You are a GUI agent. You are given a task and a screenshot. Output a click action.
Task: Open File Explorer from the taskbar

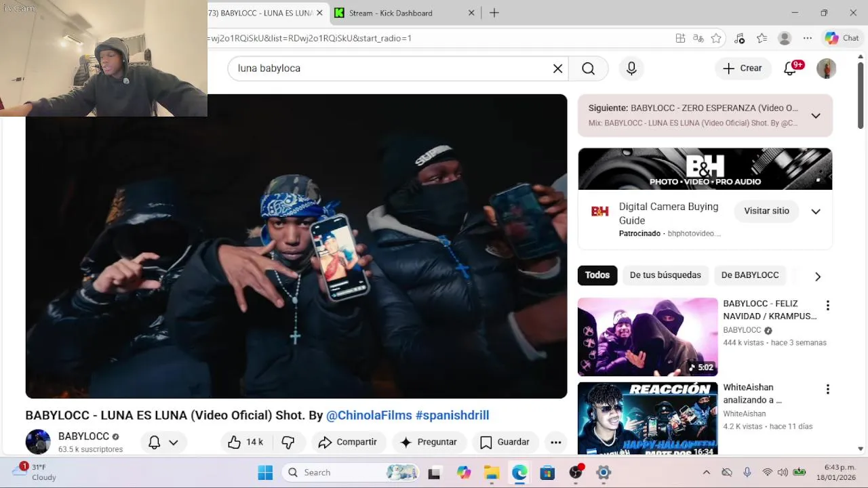pyautogui.click(x=492, y=472)
